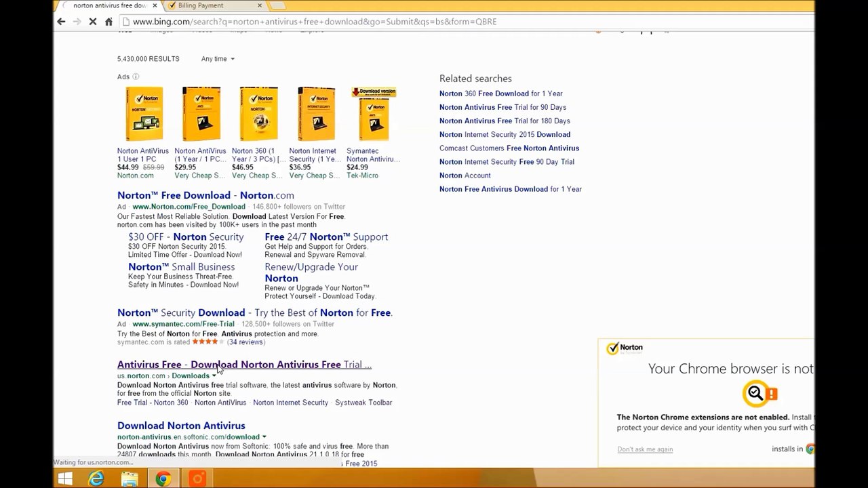Click the Ads info icon

(x=136, y=77)
